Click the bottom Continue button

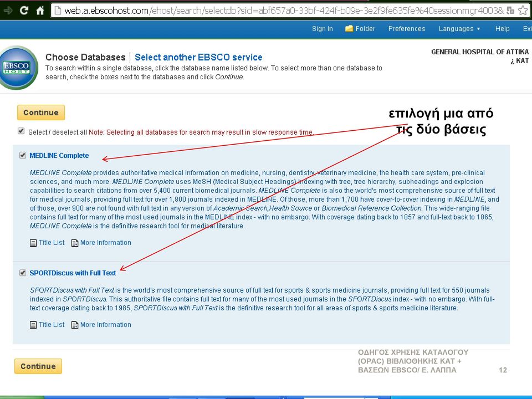click(38, 366)
